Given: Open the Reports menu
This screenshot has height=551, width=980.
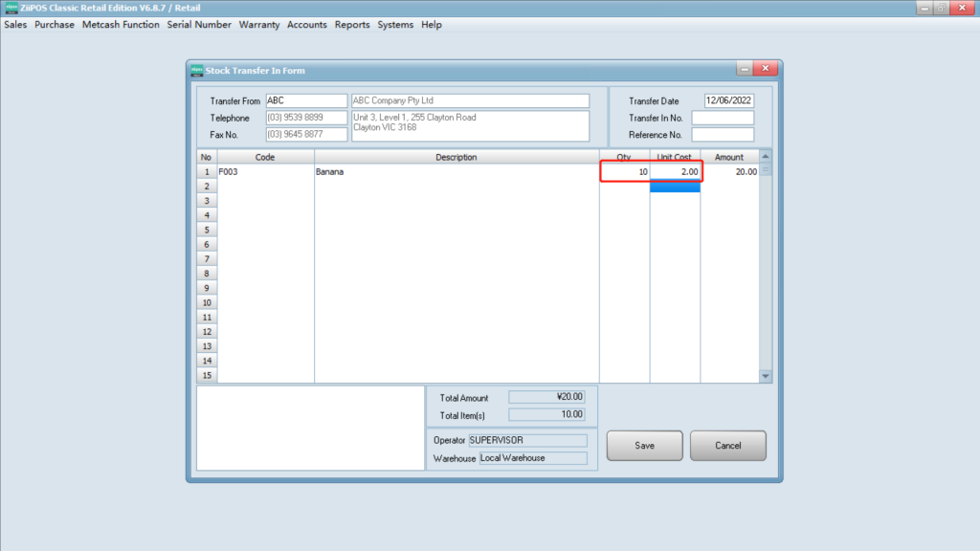Looking at the screenshot, I should coord(352,25).
